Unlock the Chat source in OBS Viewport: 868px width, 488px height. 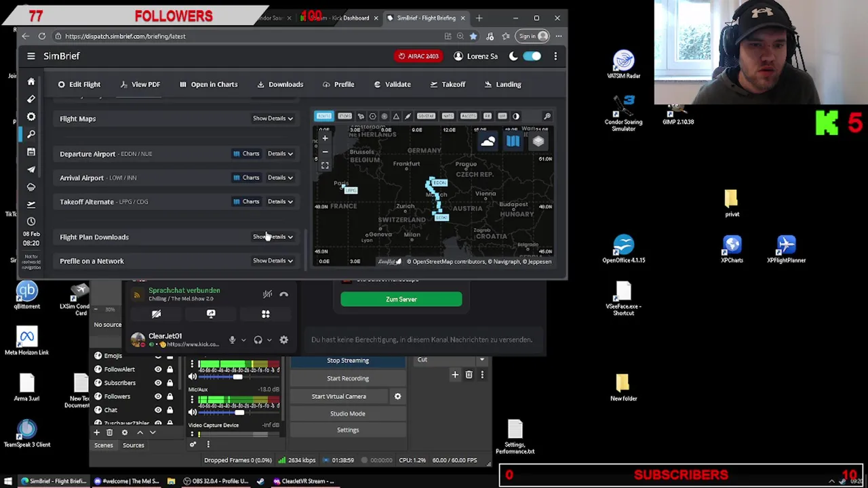click(x=170, y=410)
